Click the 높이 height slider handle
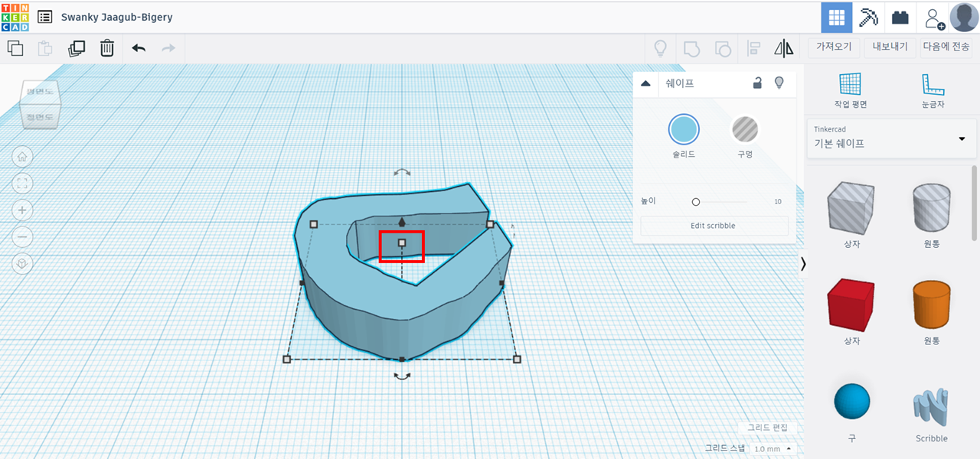980x459 pixels. (x=696, y=202)
